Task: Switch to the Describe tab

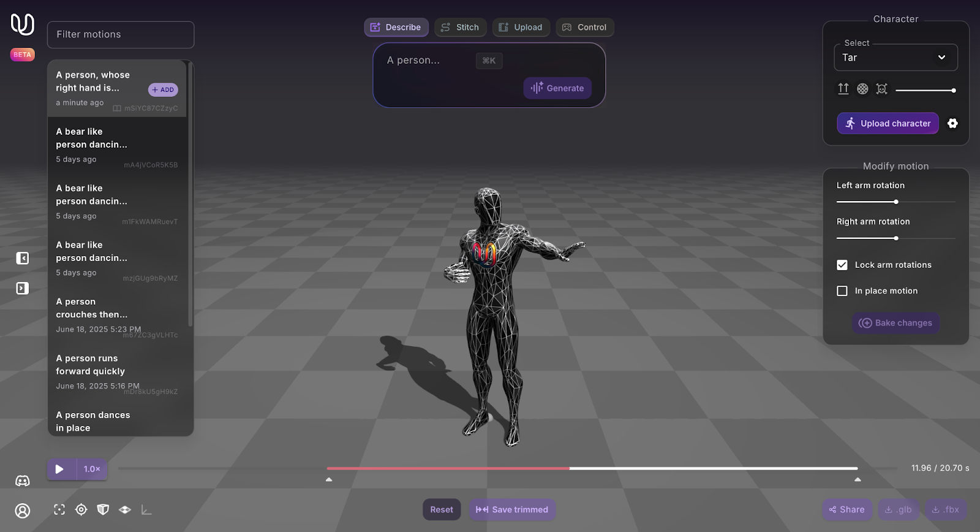Action: click(x=396, y=27)
